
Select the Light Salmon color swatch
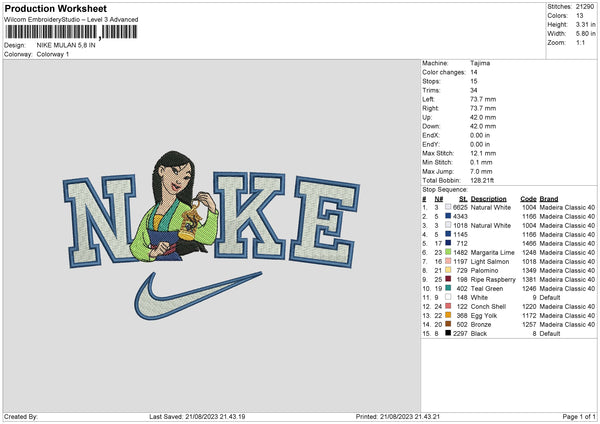[x=448, y=261]
